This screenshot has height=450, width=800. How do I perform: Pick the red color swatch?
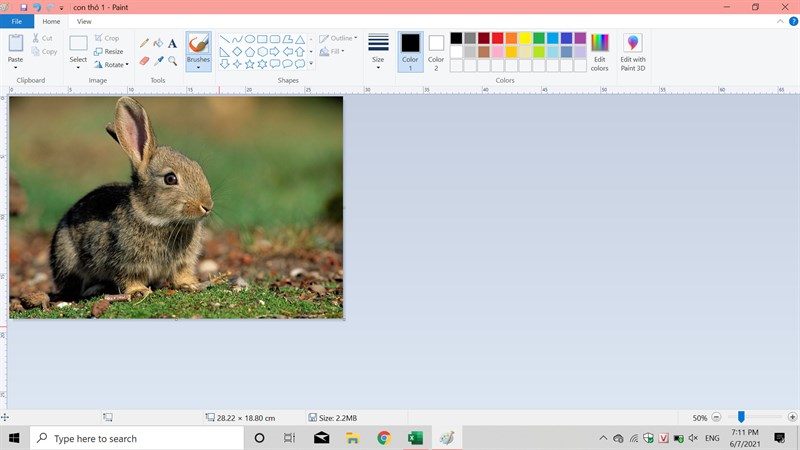click(497, 38)
